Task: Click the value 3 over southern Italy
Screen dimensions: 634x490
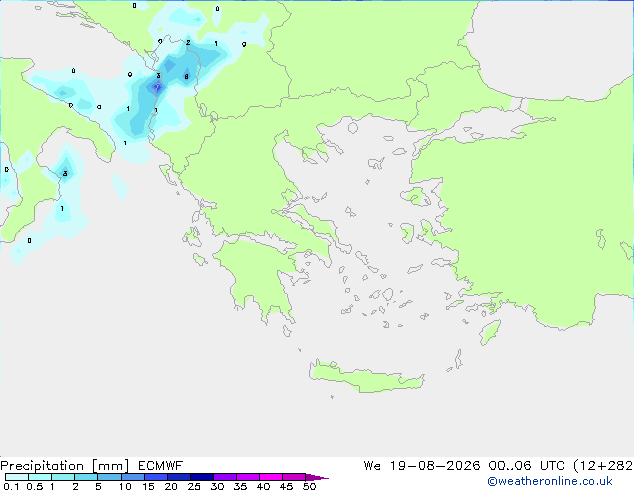Action: pos(65,174)
